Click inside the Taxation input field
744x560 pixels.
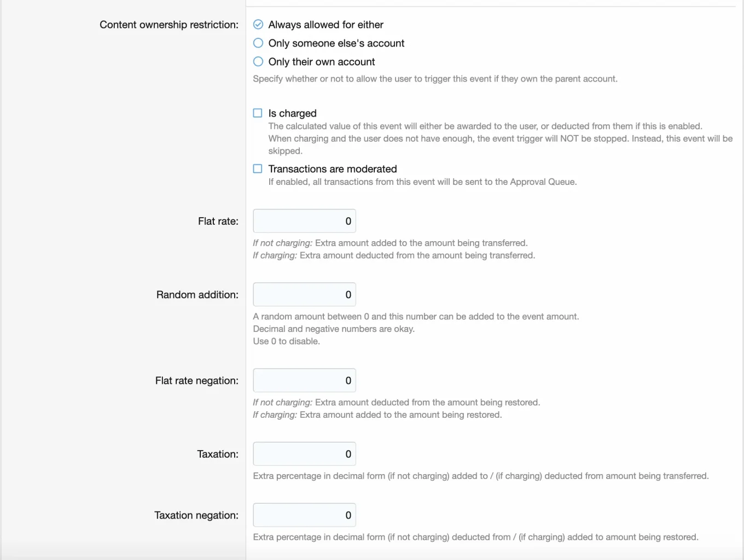click(x=305, y=454)
